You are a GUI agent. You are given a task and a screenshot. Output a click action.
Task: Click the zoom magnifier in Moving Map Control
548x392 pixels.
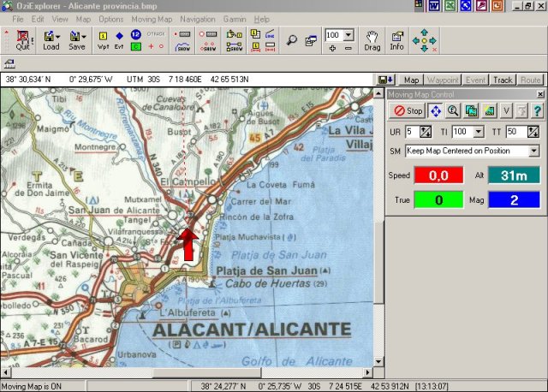(x=453, y=110)
